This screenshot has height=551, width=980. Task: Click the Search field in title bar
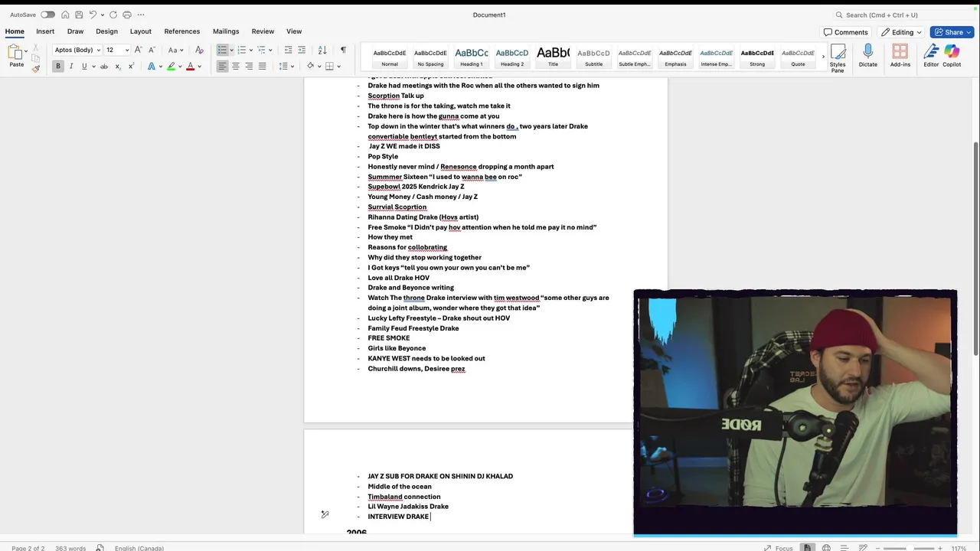[x=903, y=15]
